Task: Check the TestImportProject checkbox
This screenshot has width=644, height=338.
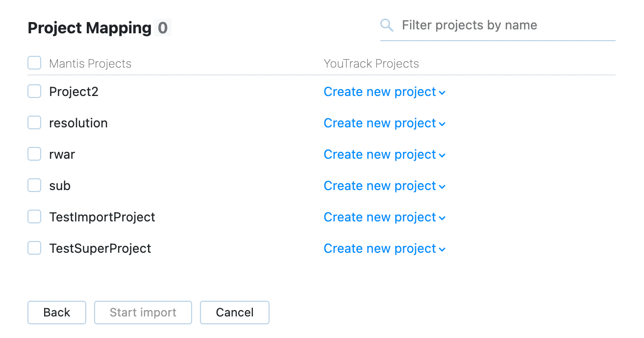Action: (34, 217)
